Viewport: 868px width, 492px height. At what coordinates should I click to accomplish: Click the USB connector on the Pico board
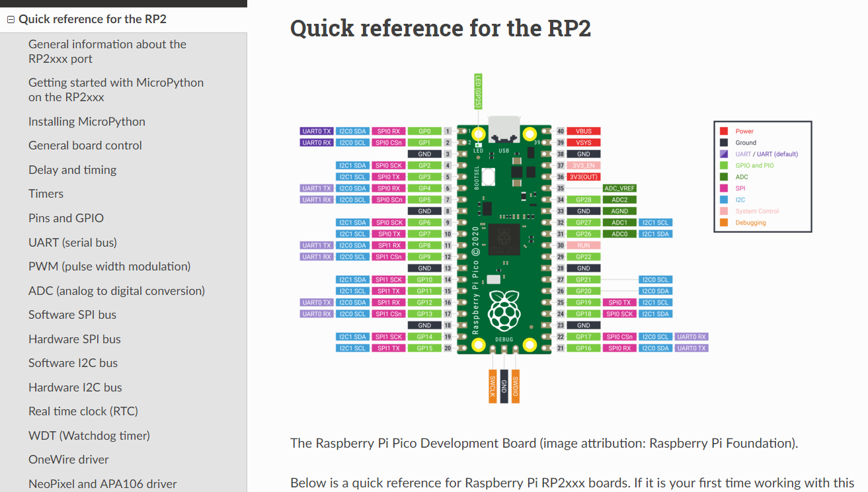point(504,128)
